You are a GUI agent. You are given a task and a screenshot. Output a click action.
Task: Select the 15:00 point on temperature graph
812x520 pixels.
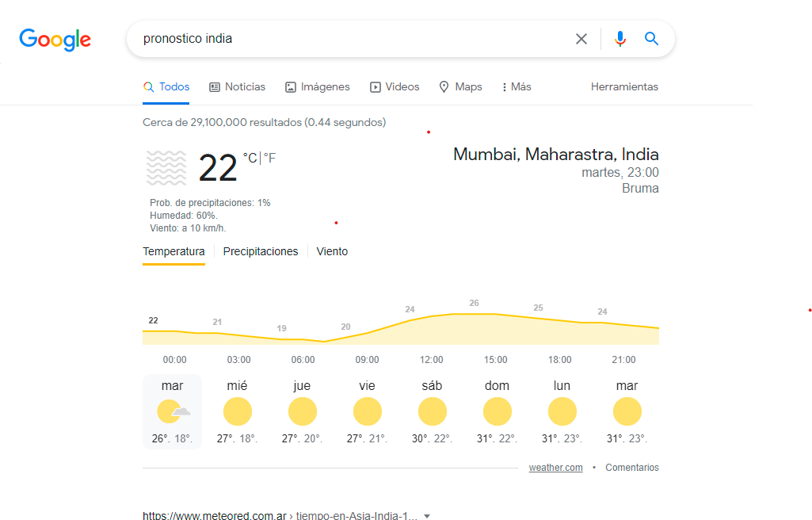496,314
